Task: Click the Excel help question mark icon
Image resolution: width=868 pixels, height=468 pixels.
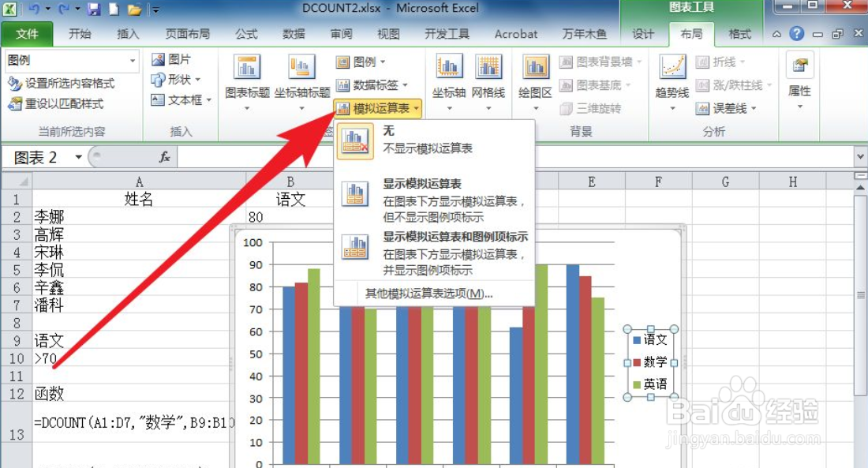Action: pos(797,34)
